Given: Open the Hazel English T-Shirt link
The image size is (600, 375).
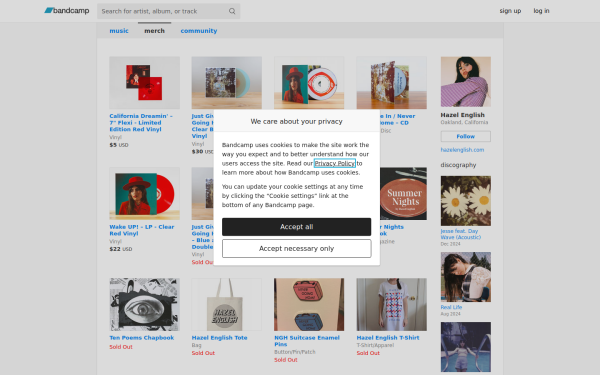Looking at the screenshot, I should (x=388, y=338).
